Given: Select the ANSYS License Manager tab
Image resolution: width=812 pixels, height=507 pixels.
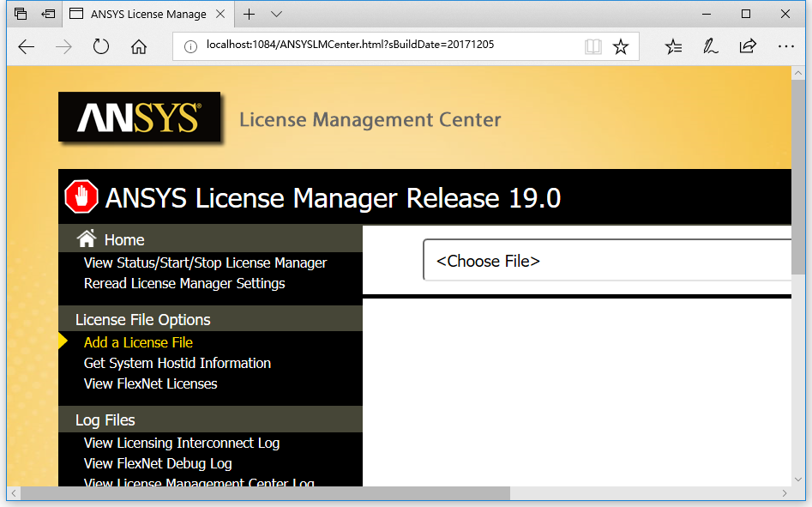Looking at the screenshot, I should (148, 14).
